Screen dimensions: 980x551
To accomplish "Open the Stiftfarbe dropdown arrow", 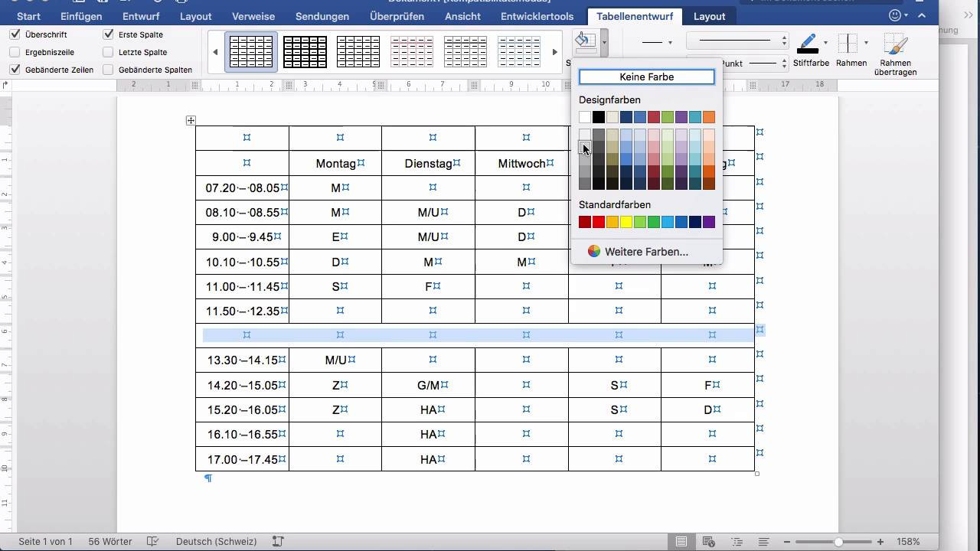I will pyautogui.click(x=825, y=43).
